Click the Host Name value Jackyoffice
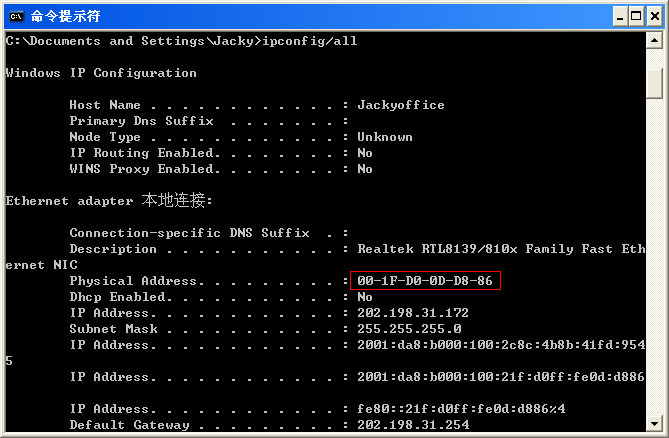This screenshot has height=438, width=669. coord(400,105)
